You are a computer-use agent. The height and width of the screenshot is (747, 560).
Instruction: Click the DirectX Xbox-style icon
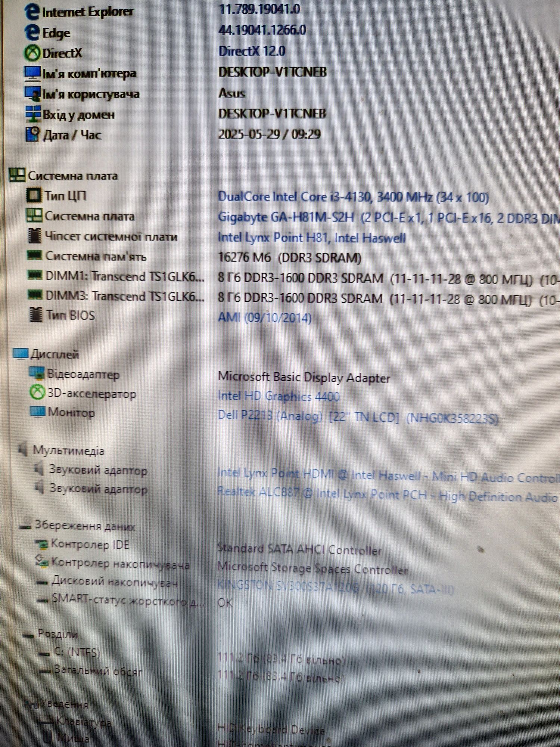32,53
